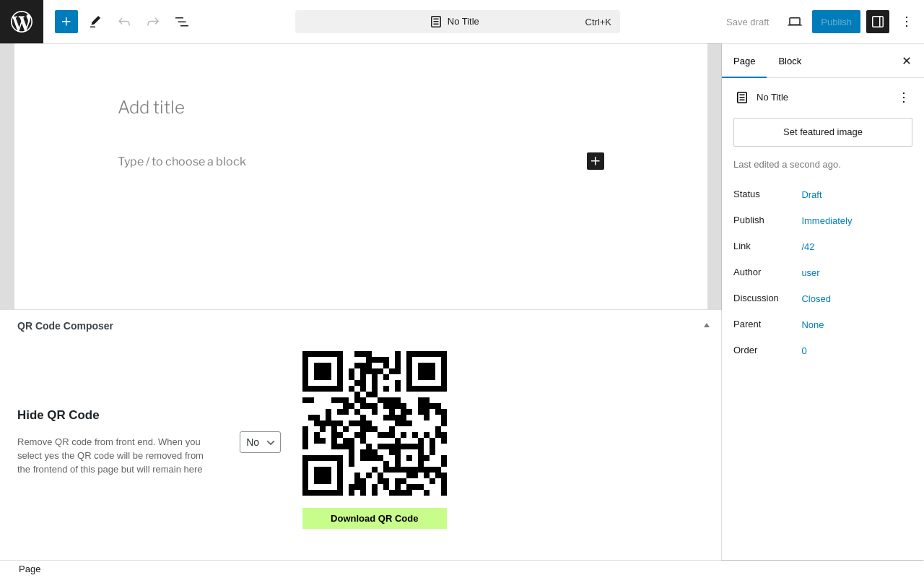
Task: Open the Options three-dot menu in top bar
Action: 907,22
